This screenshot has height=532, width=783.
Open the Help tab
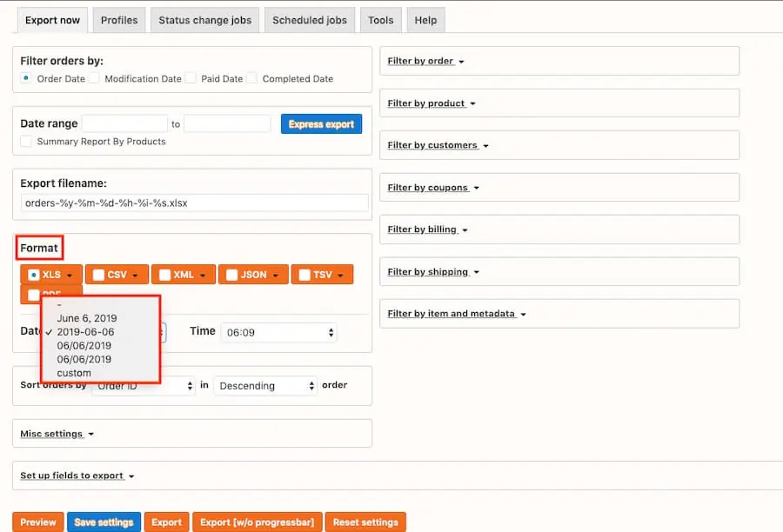(425, 21)
